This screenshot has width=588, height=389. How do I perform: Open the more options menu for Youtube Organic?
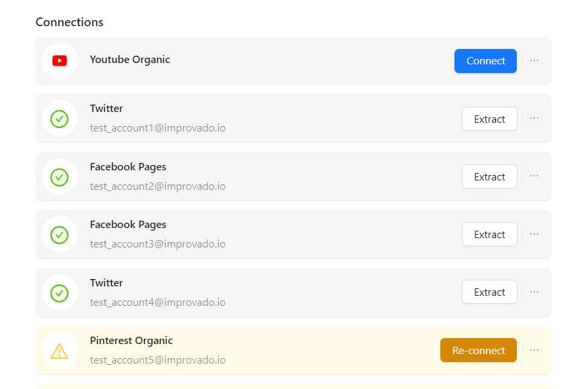(534, 60)
